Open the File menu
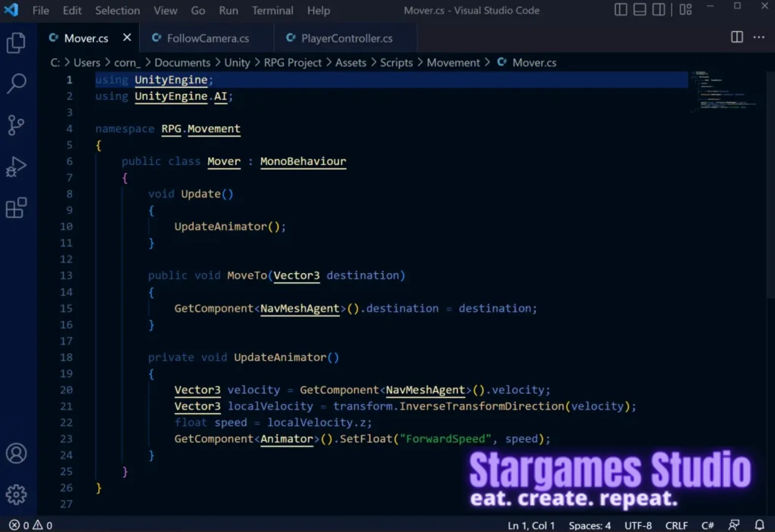This screenshot has width=775, height=532. 41,10
